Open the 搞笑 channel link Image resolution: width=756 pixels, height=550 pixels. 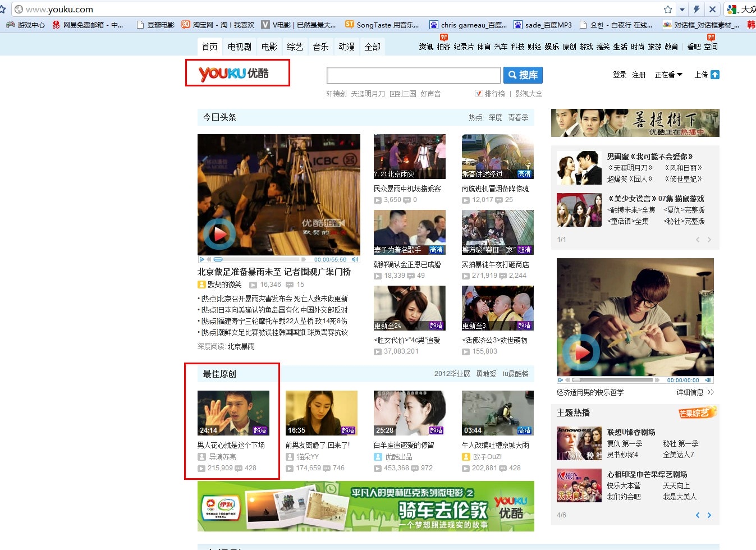pos(603,47)
